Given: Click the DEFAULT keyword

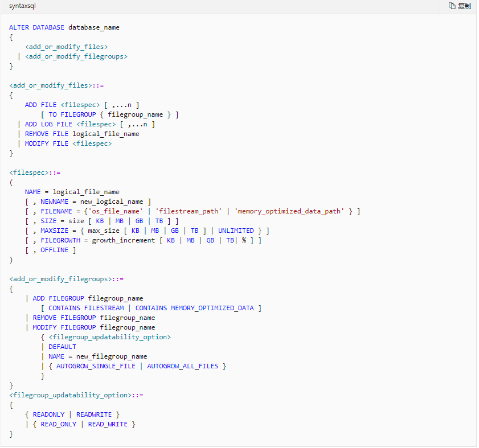Looking at the screenshot, I should pos(62,347).
